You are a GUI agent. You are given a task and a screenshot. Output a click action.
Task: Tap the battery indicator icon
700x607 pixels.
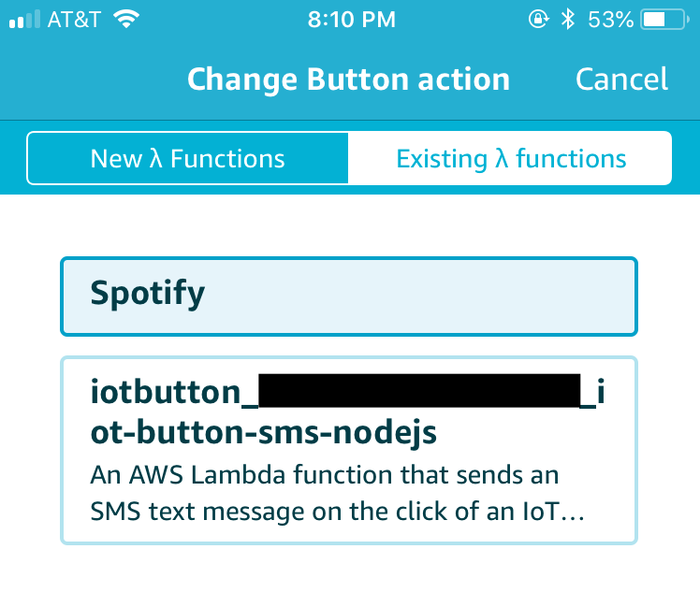pos(665,20)
